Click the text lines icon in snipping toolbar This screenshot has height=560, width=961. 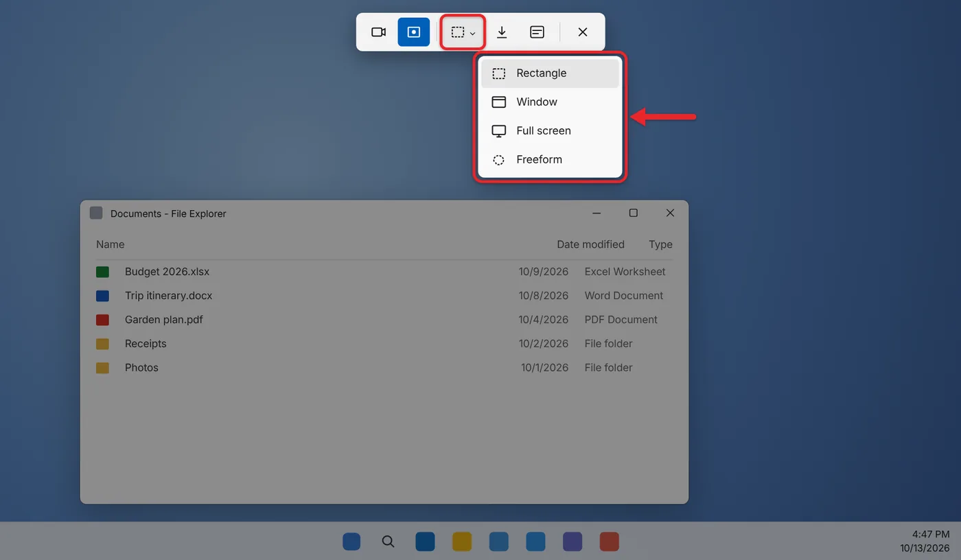pyautogui.click(x=537, y=32)
